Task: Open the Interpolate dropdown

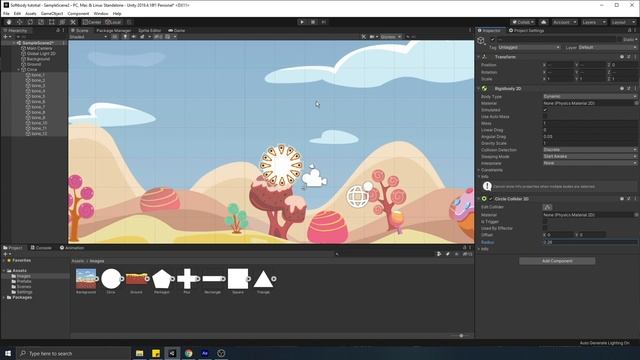Action: [x=589, y=163]
